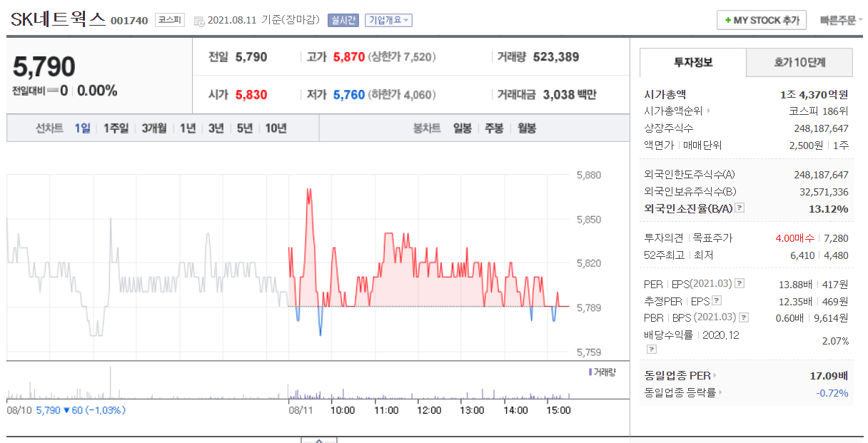Viewport: 868px width, 443px height.
Task: Select the 1주일 line chart period
Action: [x=116, y=128]
